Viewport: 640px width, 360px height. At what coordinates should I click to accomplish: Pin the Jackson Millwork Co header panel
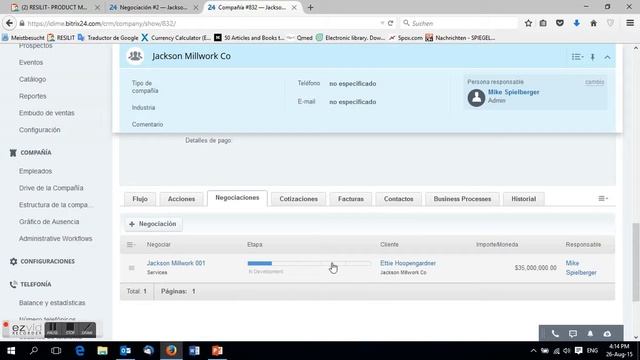click(x=593, y=57)
